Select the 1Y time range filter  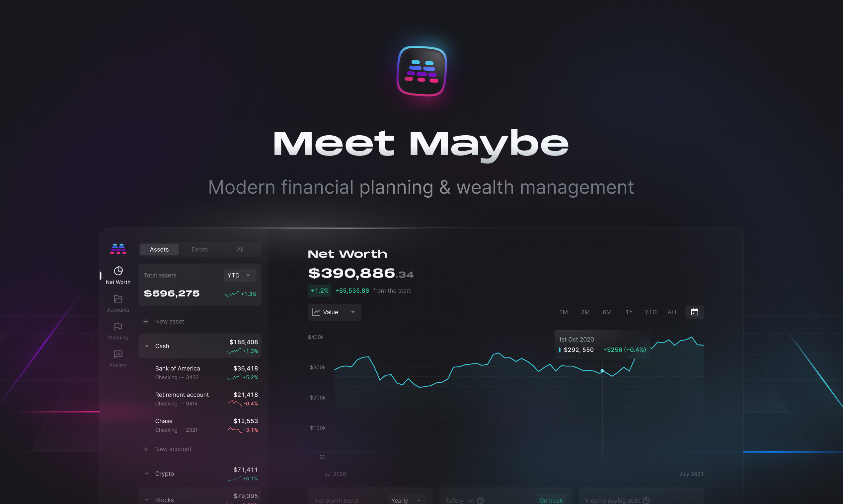(x=628, y=312)
